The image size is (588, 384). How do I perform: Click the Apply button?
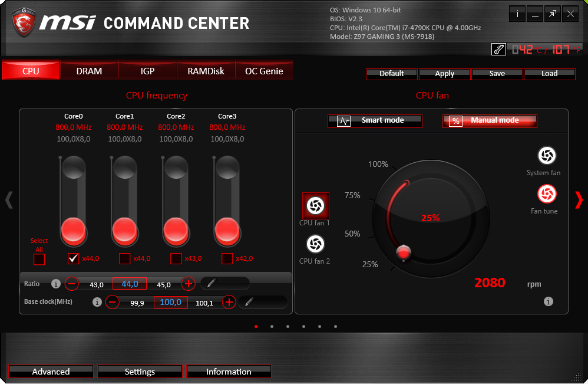click(444, 74)
